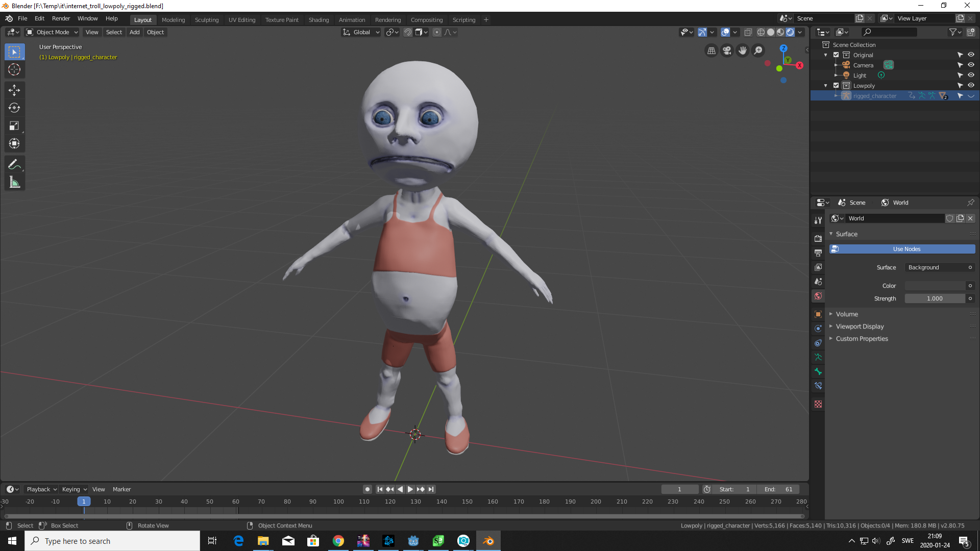
Task: Open the Render menu
Action: 61,18
